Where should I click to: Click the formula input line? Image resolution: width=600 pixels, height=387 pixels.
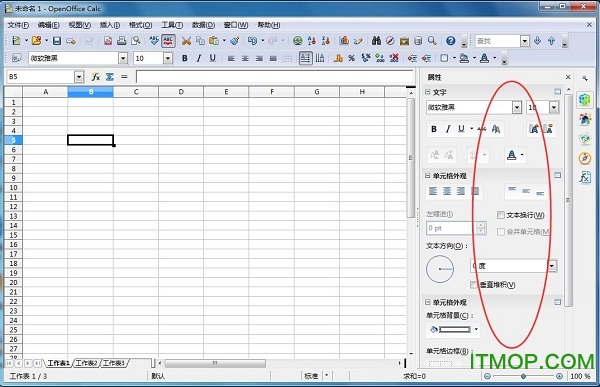275,77
